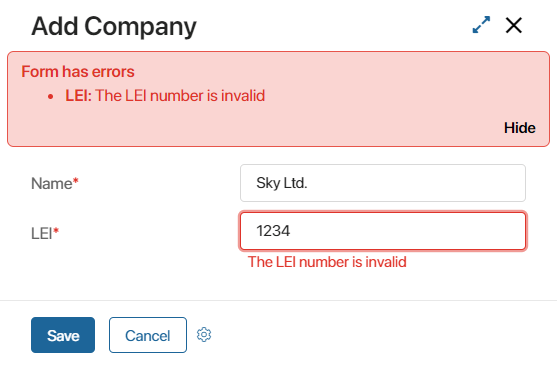Open form settings via the gear icon
This screenshot has height=369, width=557.
click(x=204, y=335)
